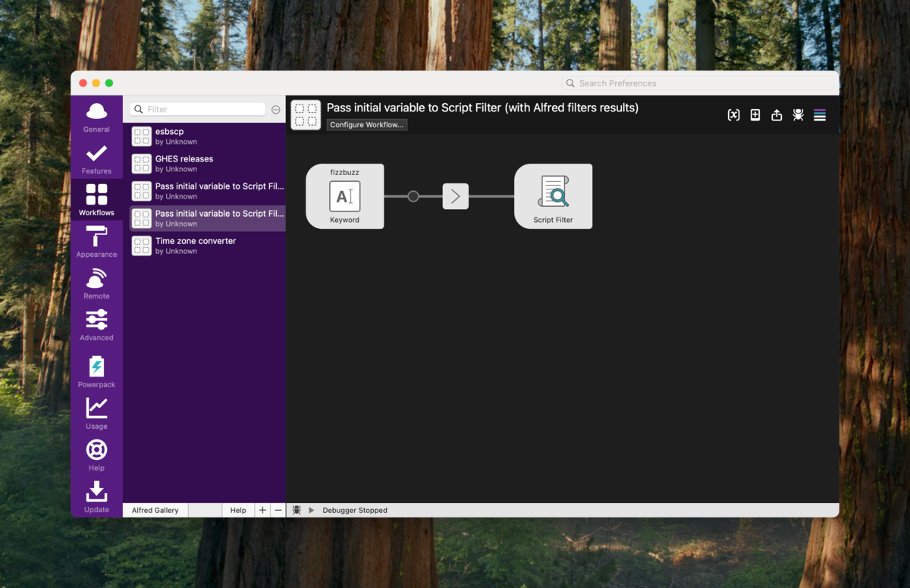Remove workflow with minus button

click(278, 510)
